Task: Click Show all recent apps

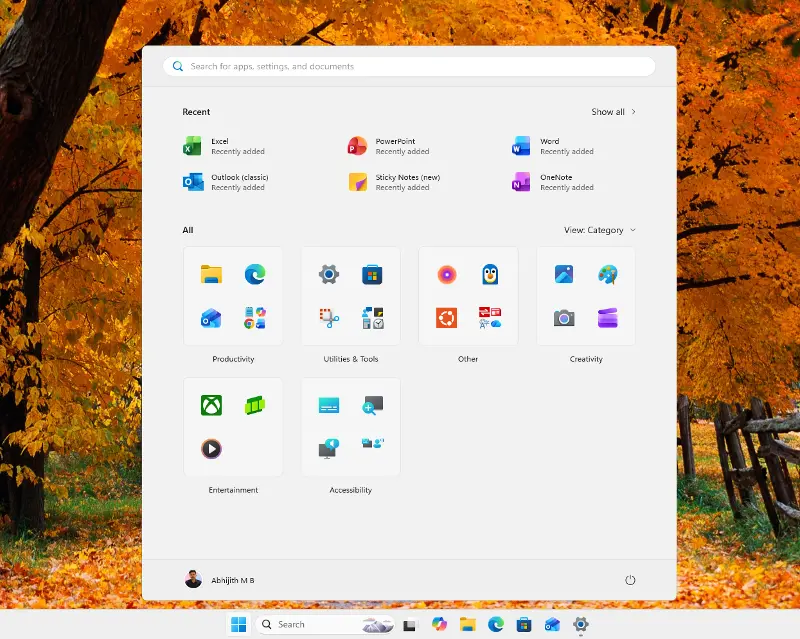Action: point(613,112)
